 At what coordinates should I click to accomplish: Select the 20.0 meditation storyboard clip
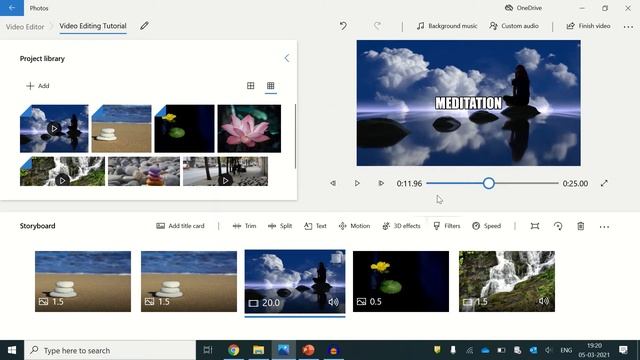point(295,282)
